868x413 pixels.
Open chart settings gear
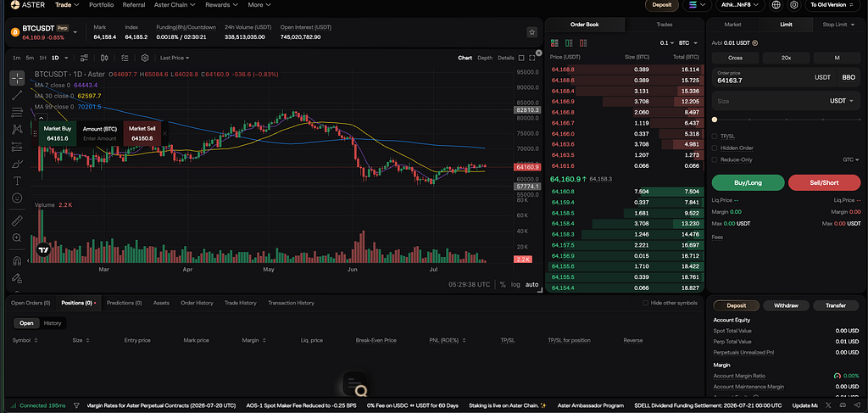pyautogui.click(x=145, y=58)
